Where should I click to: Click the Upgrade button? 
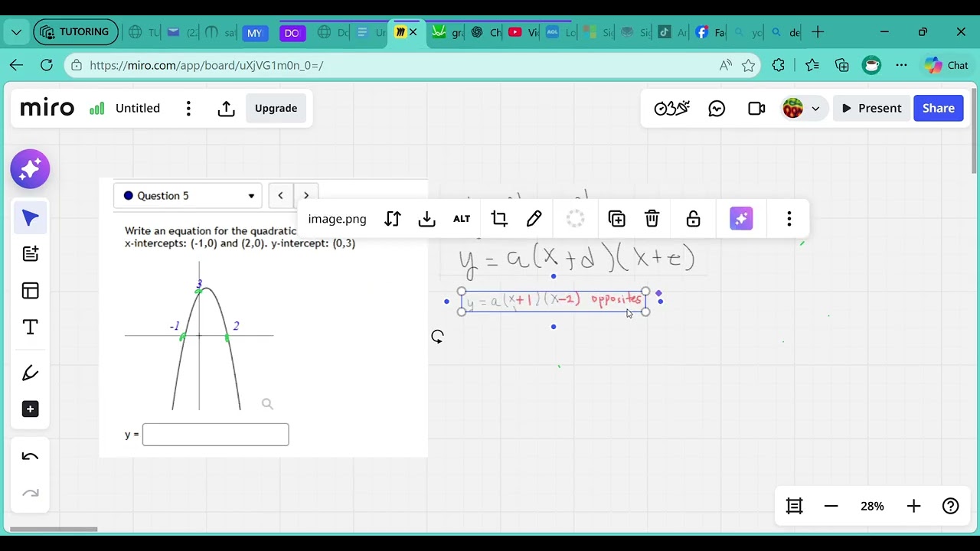tap(276, 109)
